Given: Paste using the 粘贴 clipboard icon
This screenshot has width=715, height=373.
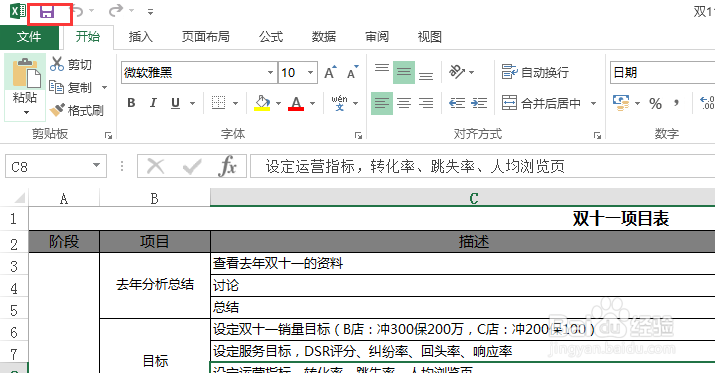Looking at the screenshot, I should [26, 72].
